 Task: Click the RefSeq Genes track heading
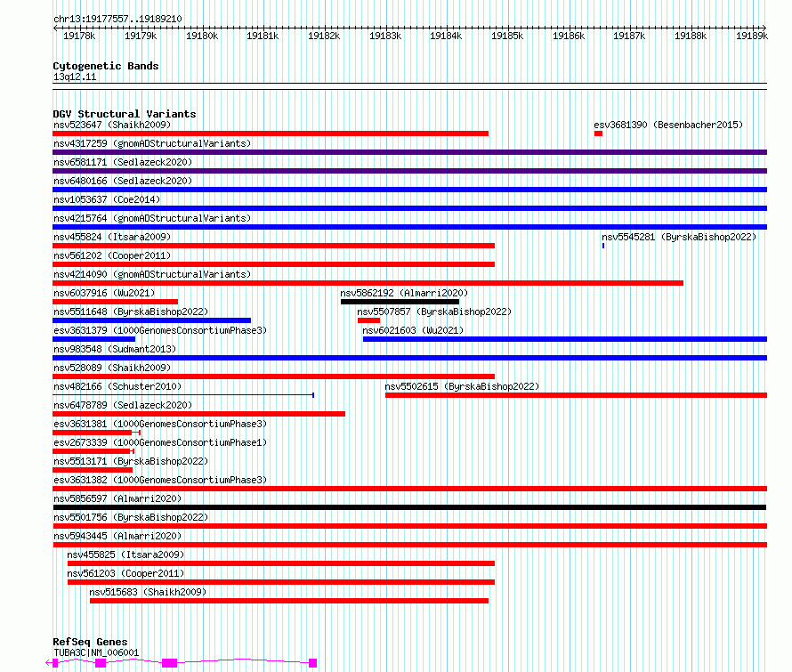coord(90,643)
